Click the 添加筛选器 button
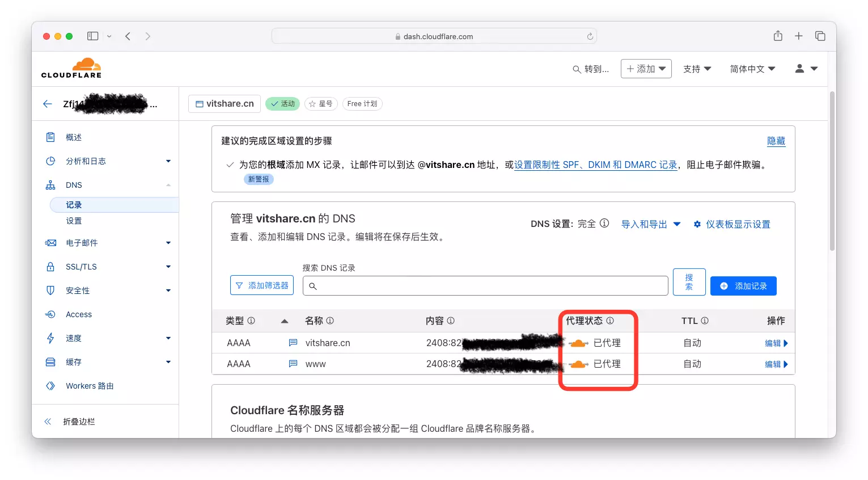Viewport: 868px width, 480px height. (262, 285)
